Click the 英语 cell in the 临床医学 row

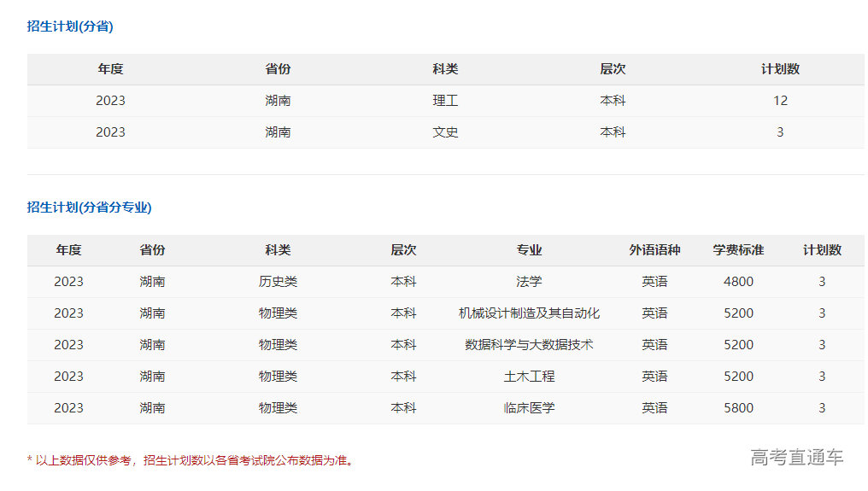point(654,408)
